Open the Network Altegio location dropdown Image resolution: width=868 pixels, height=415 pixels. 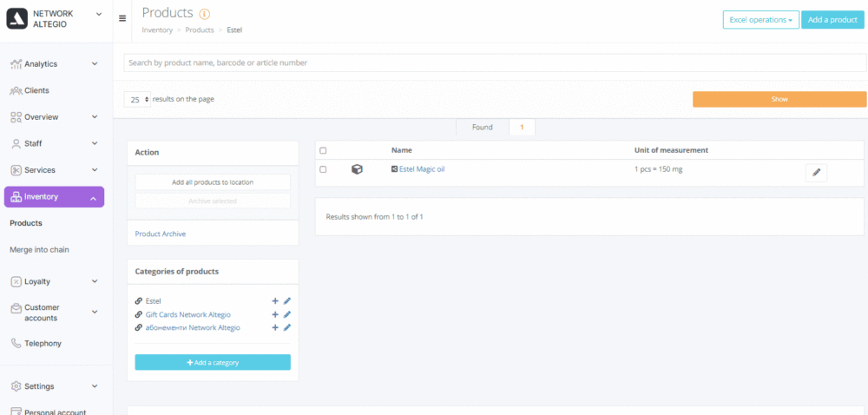coord(99,14)
